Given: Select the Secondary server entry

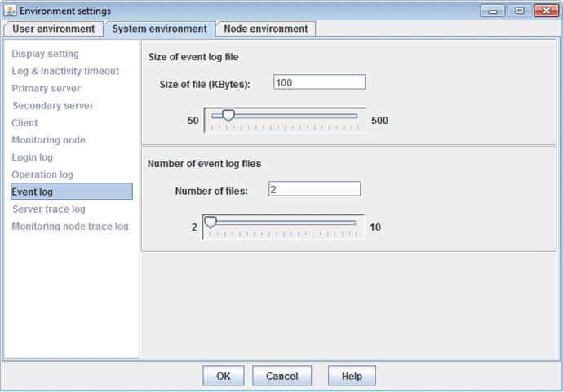Looking at the screenshot, I should [53, 105].
